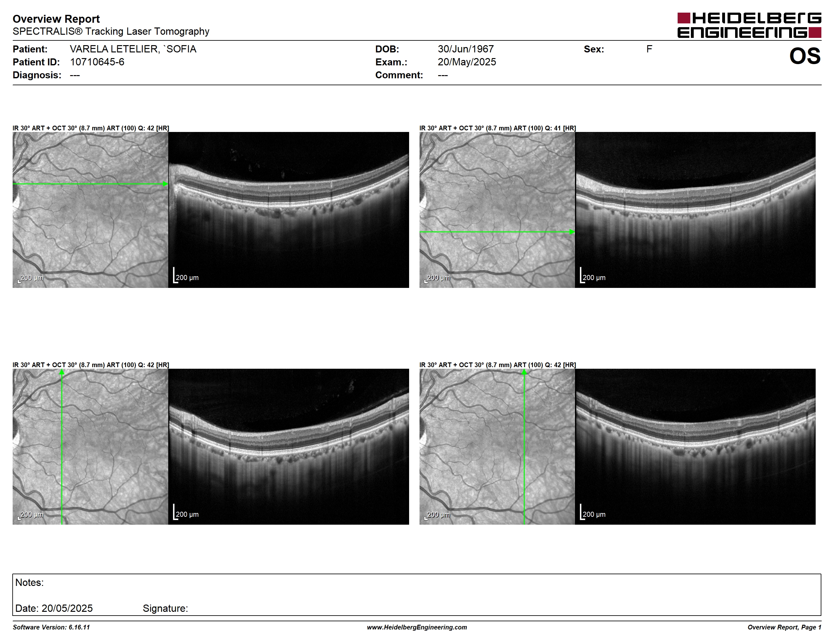Click Overview Report, Page 1 footer
This screenshot has height=644, width=834.
pos(784,627)
